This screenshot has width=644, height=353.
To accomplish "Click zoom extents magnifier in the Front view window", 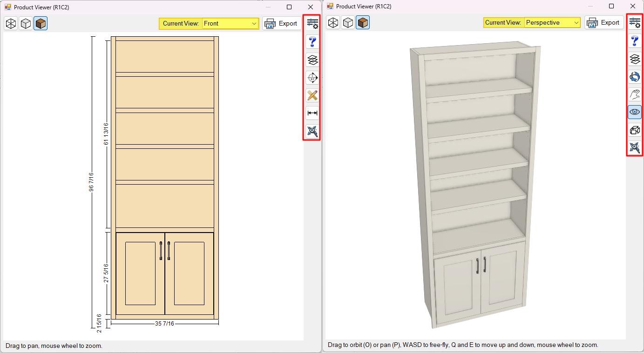I will coord(312,131).
